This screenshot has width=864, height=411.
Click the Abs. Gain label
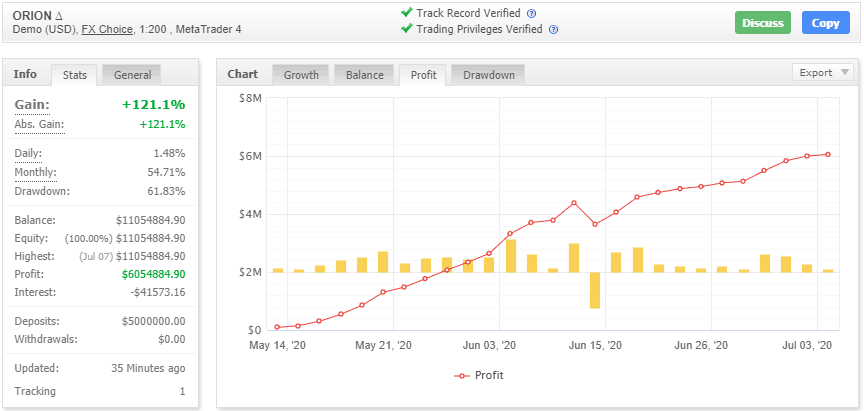tap(39, 124)
